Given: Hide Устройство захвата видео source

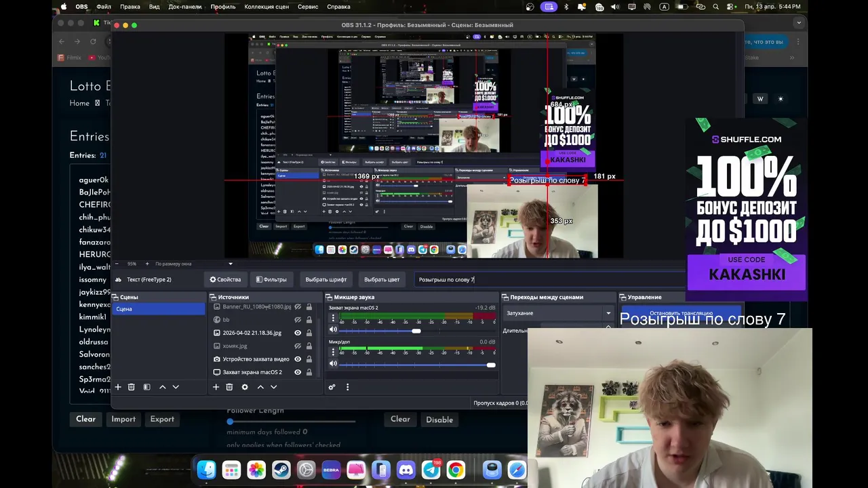Looking at the screenshot, I should click(298, 359).
